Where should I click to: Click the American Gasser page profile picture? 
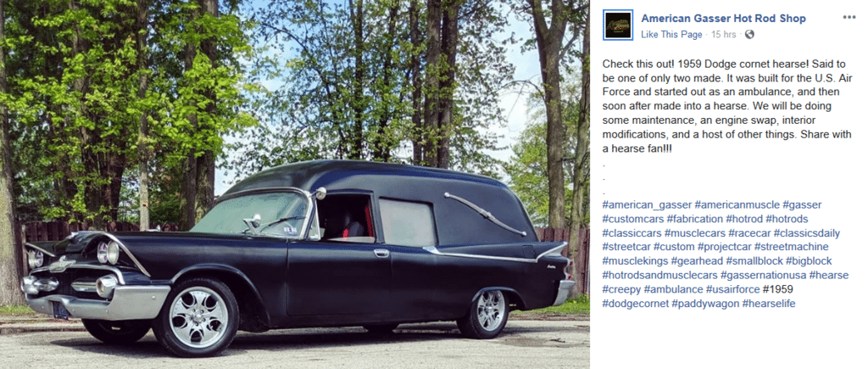[618, 25]
